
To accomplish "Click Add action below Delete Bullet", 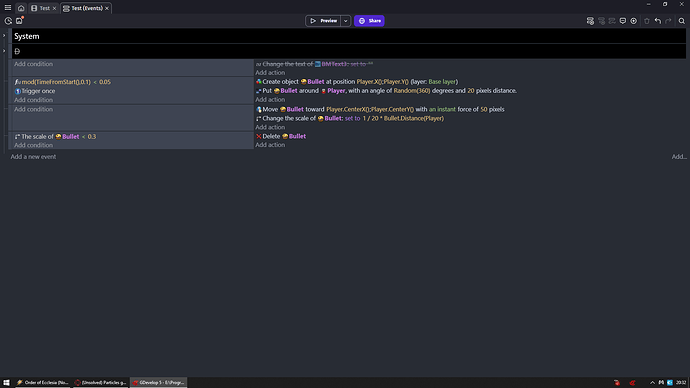I will click(270, 145).
